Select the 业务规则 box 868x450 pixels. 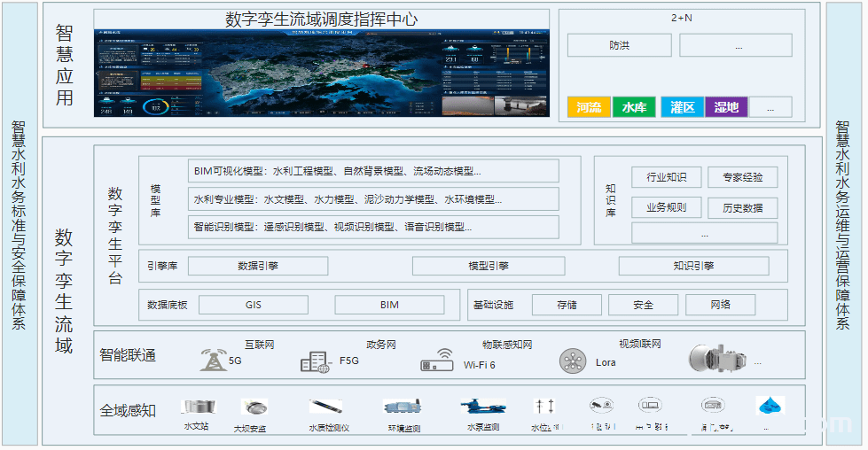[x=667, y=207]
